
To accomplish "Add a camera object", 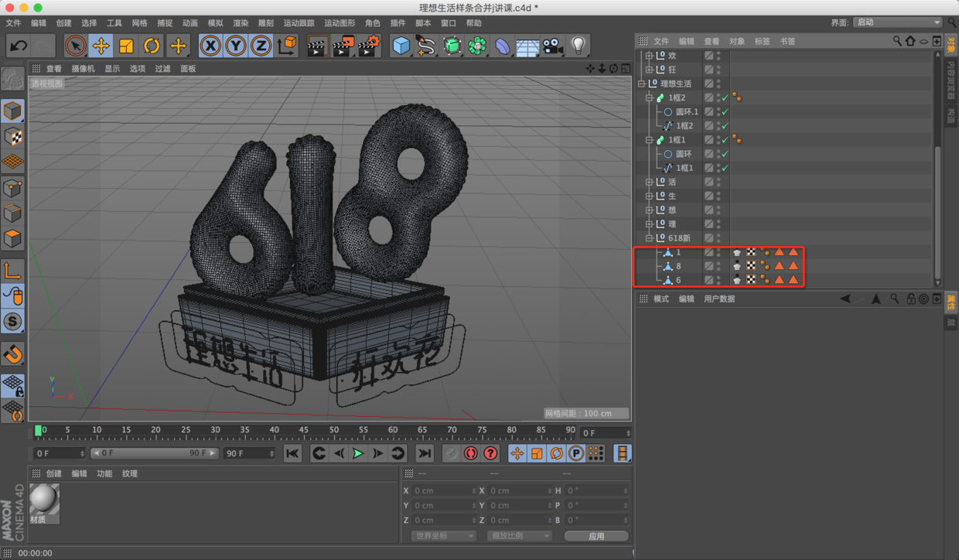I will (552, 46).
